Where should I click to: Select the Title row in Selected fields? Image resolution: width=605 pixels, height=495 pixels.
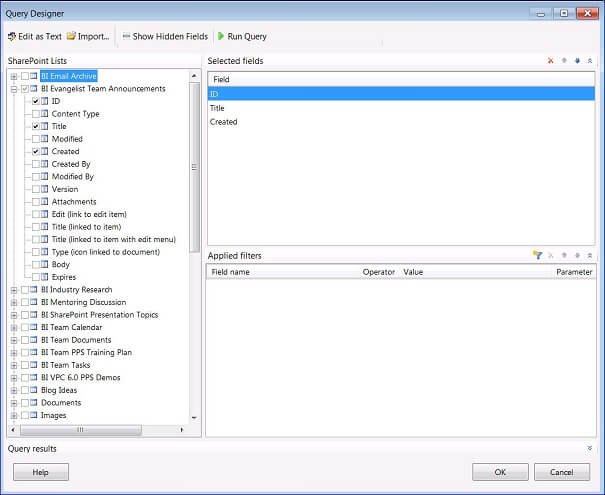click(x=217, y=108)
